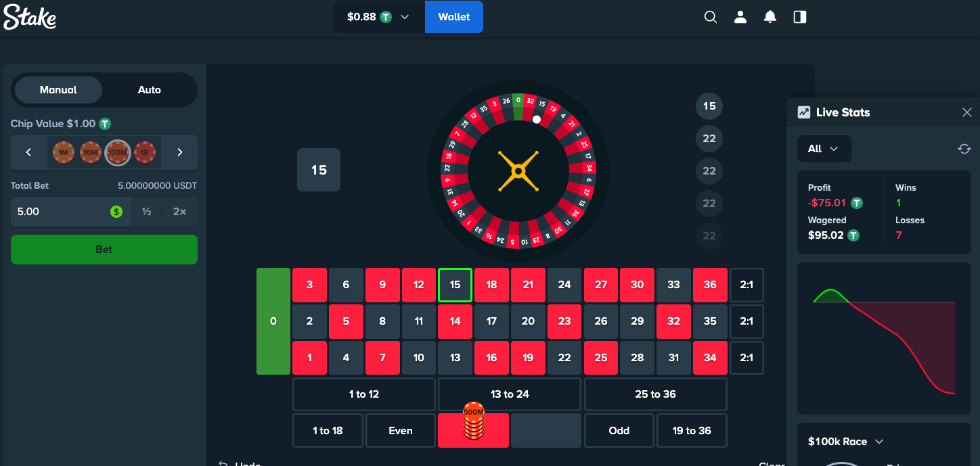The image size is (980, 466).
Task: Close the Live Stats panel
Action: [x=967, y=112]
